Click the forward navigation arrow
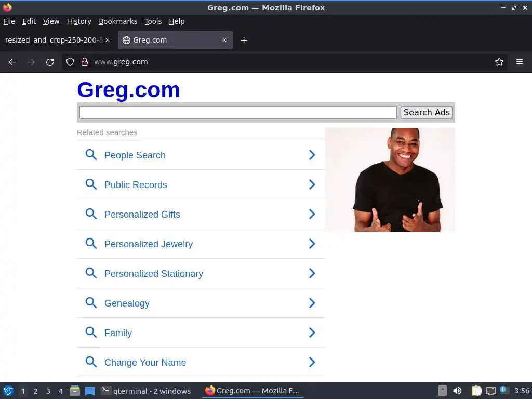The height and width of the screenshot is (399, 532). coord(31,62)
